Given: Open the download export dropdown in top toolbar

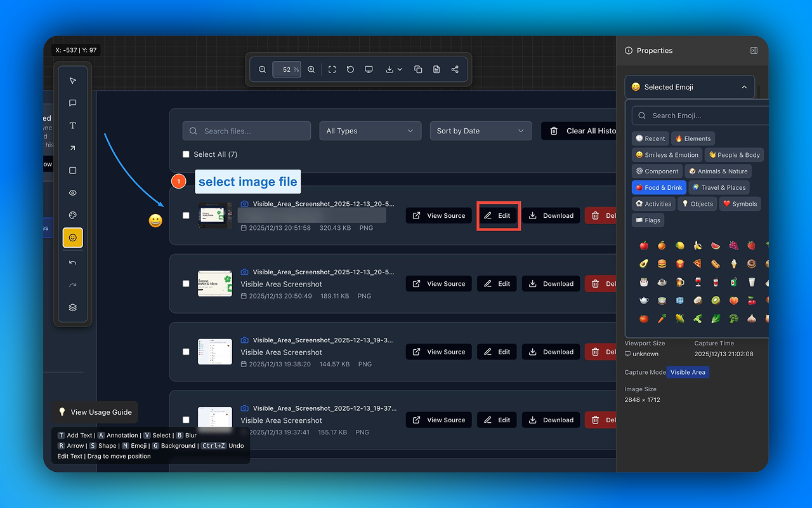Looking at the screenshot, I should [394, 69].
